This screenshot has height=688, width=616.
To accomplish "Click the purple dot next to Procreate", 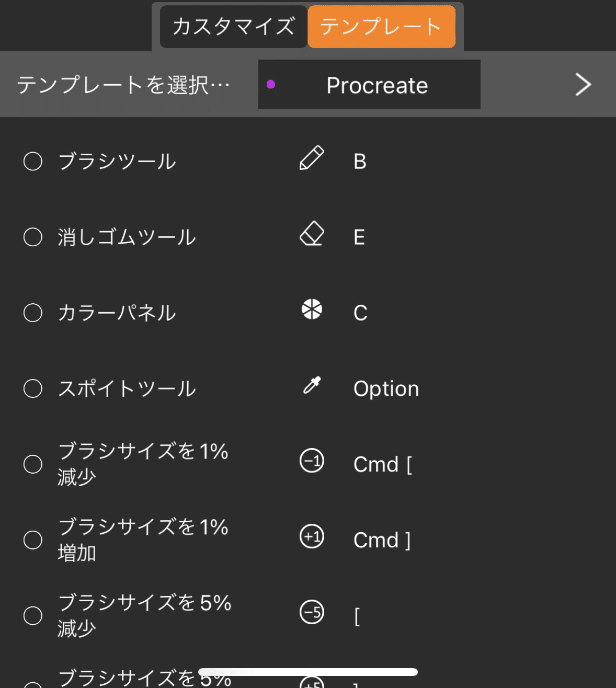I will tap(271, 84).
